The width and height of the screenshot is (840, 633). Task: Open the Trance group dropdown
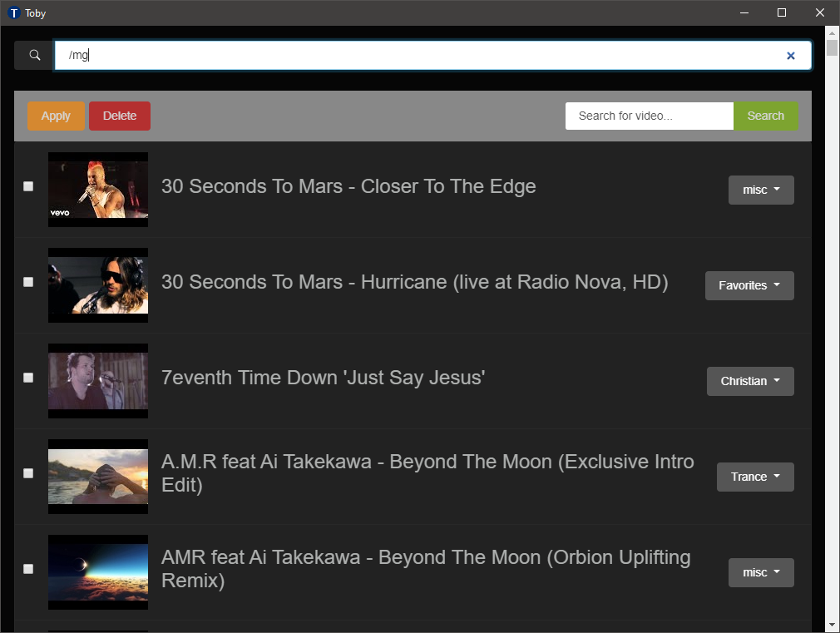coord(755,477)
